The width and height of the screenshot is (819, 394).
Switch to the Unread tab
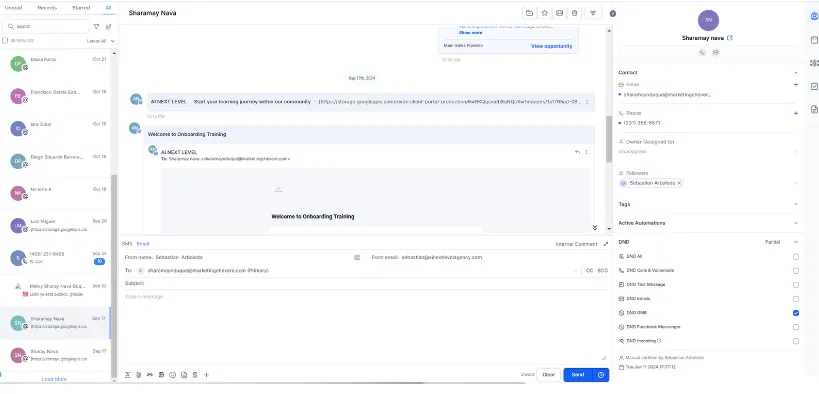pyautogui.click(x=13, y=8)
